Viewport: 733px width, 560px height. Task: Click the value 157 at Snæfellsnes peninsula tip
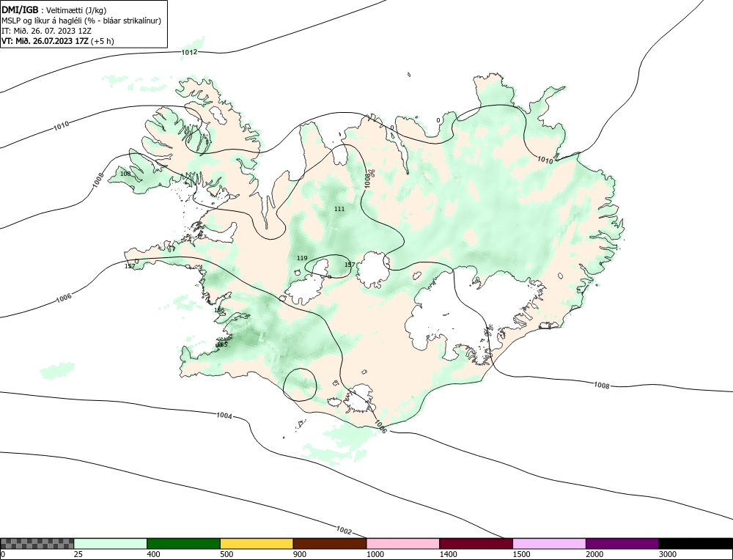click(130, 267)
